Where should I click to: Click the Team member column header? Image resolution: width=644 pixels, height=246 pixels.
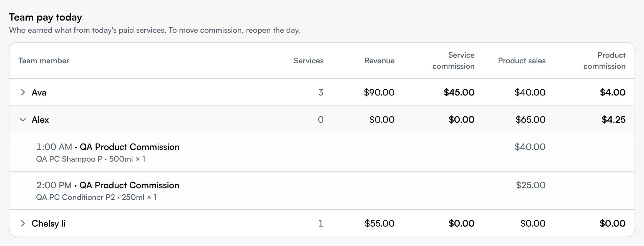pyautogui.click(x=44, y=61)
